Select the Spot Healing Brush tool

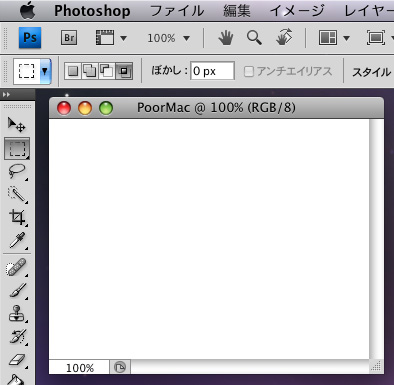pos(17,267)
